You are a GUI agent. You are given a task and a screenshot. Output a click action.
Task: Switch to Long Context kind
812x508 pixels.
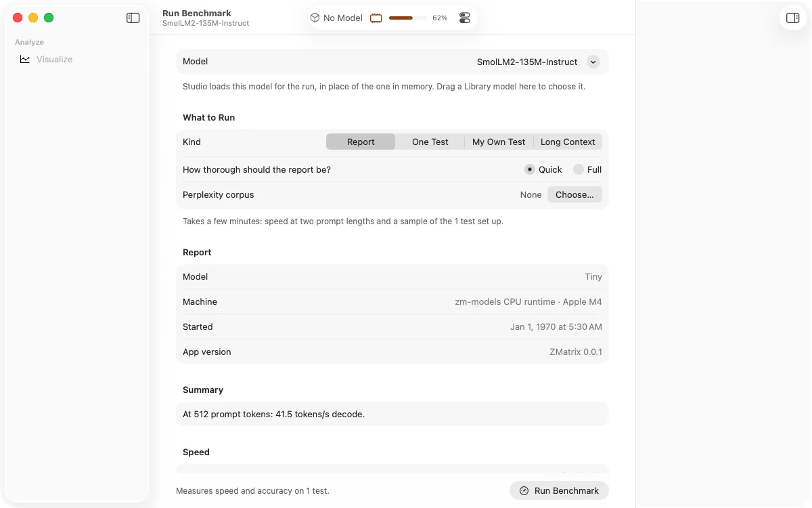(x=568, y=142)
